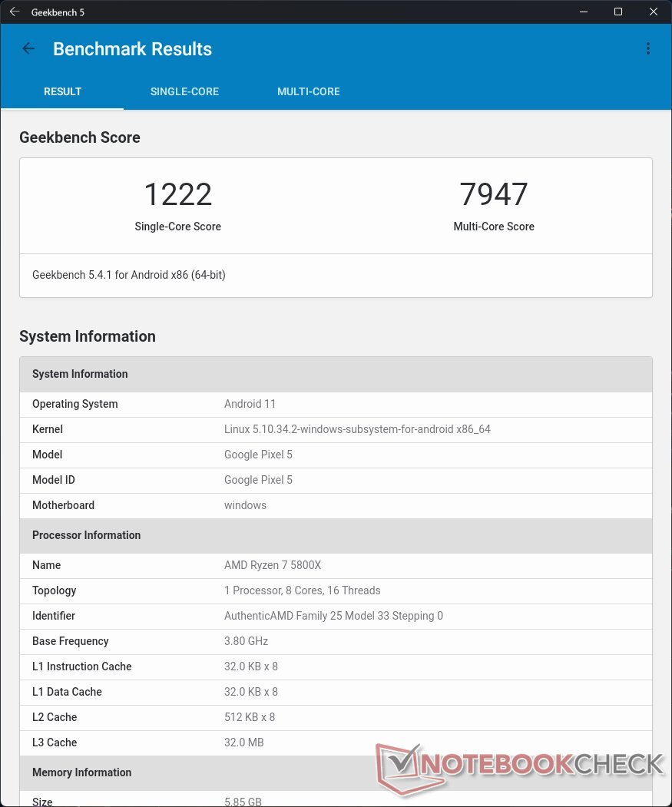Select Google Pixel 5 in Model row
This screenshot has height=807, width=672.
pos(258,455)
